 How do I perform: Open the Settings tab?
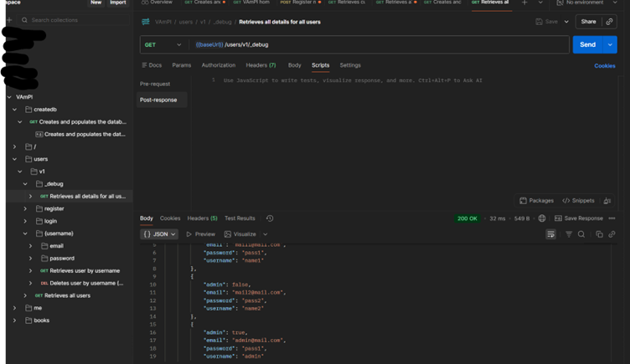point(350,65)
